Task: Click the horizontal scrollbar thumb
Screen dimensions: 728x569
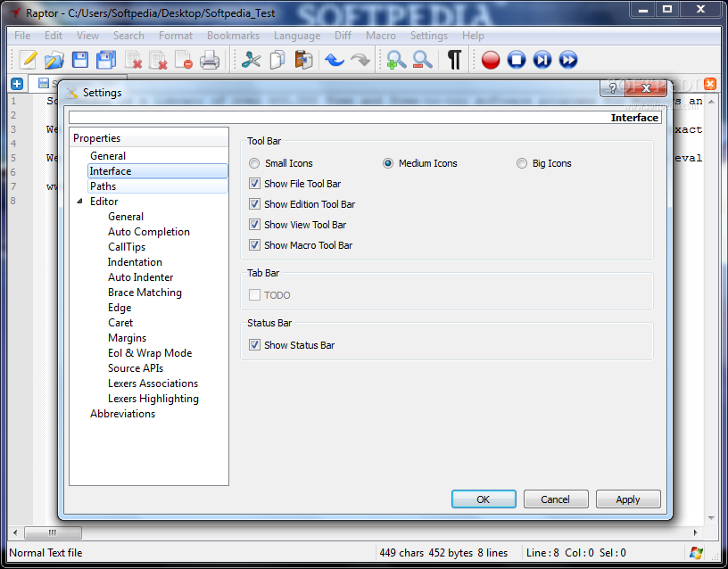Action: coord(53,532)
